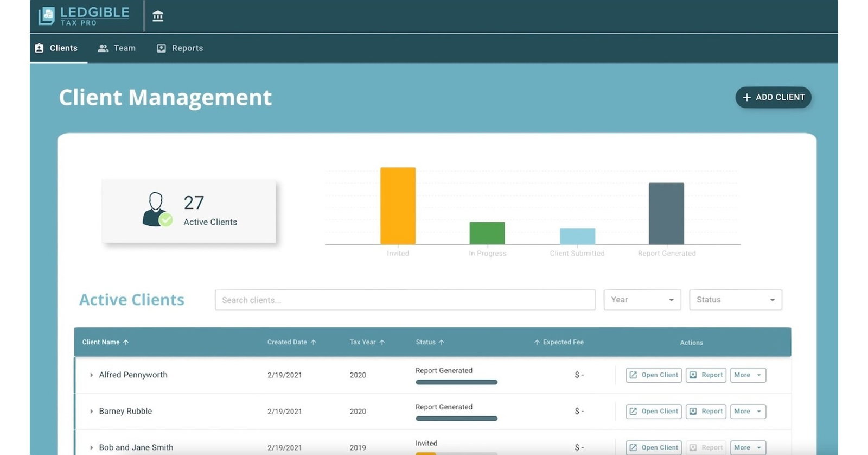Open More menu for Bob and Jane Smith
Screen dimensions: 868x455
748,447
